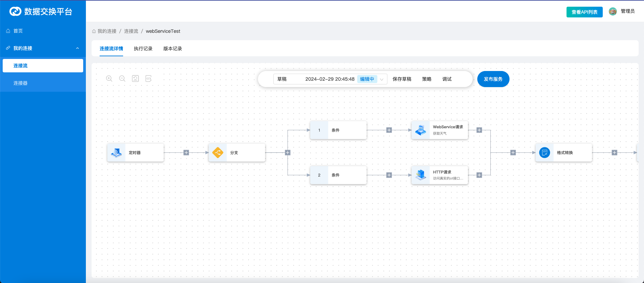The height and width of the screenshot is (283, 644).
Task: Select the 格式转换 node label
Action: click(565, 153)
